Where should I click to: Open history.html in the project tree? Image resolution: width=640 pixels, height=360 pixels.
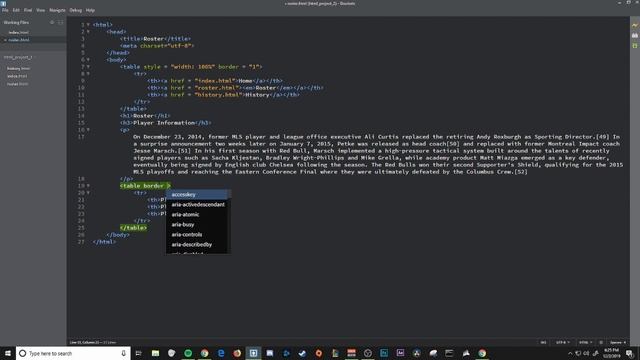(18, 69)
